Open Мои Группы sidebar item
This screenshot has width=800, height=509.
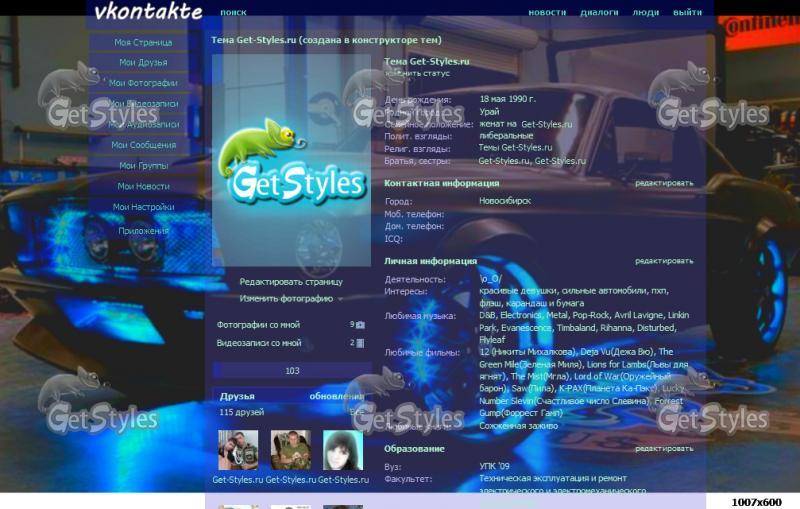143,166
